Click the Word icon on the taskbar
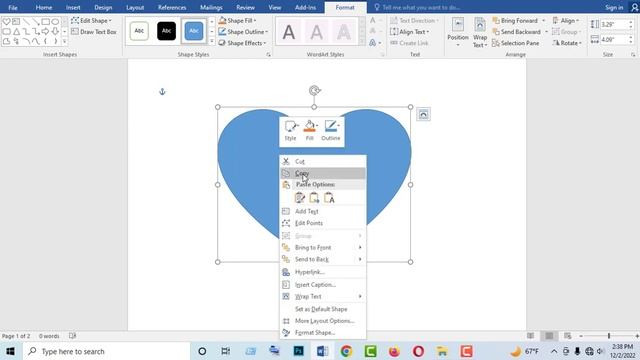 [x=322, y=351]
